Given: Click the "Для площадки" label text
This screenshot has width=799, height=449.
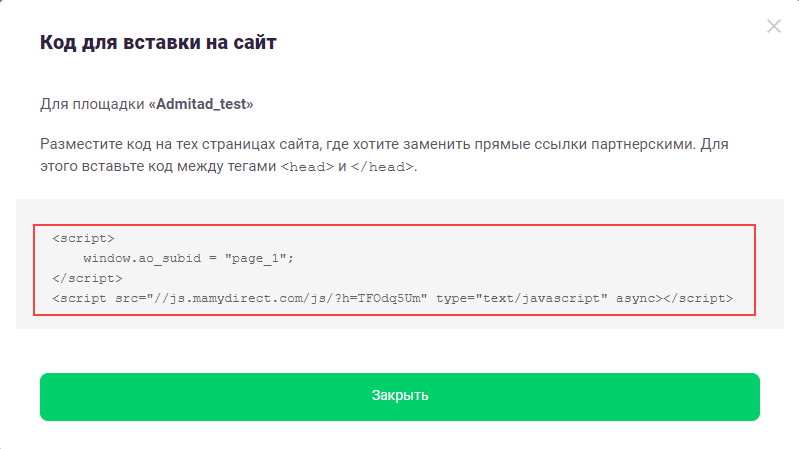Looking at the screenshot, I should (x=92, y=104).
